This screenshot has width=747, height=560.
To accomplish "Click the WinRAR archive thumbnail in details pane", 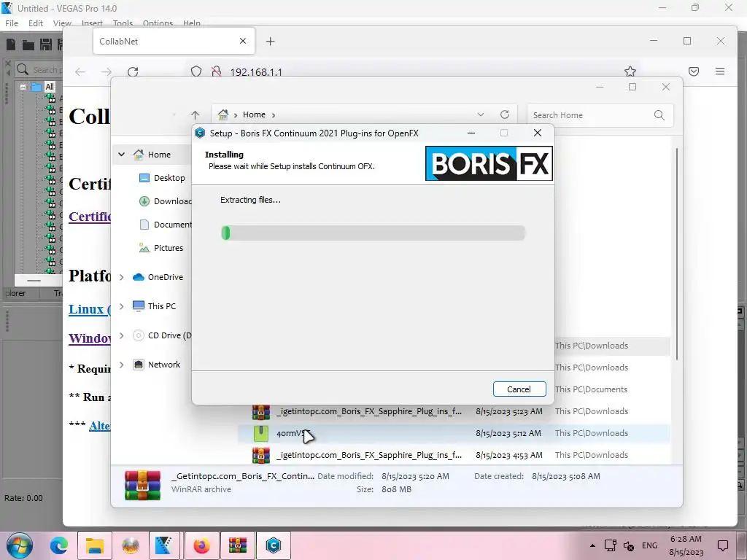I will tap(142, 485).
